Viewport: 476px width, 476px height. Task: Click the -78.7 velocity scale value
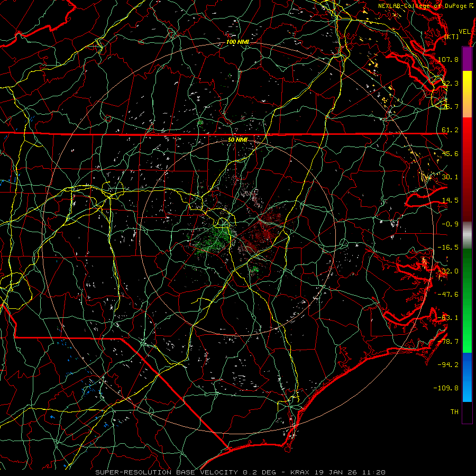(x=448, y=342)
